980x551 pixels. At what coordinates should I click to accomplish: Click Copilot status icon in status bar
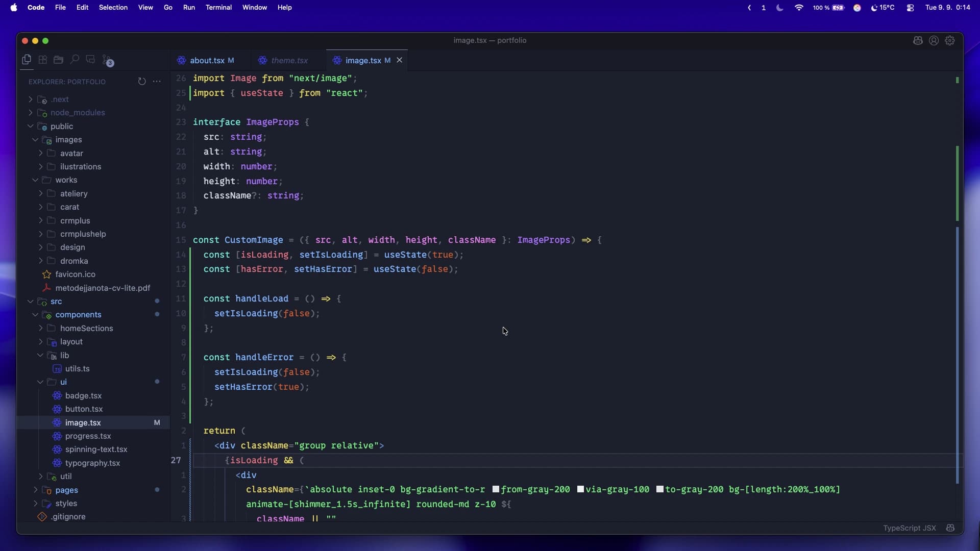click(950, 528)
